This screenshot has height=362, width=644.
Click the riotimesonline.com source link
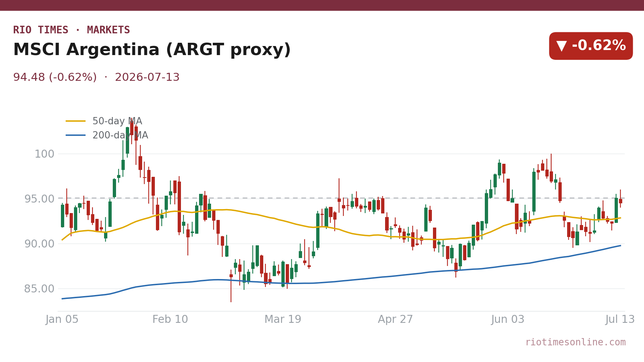(x=575, y=342)
